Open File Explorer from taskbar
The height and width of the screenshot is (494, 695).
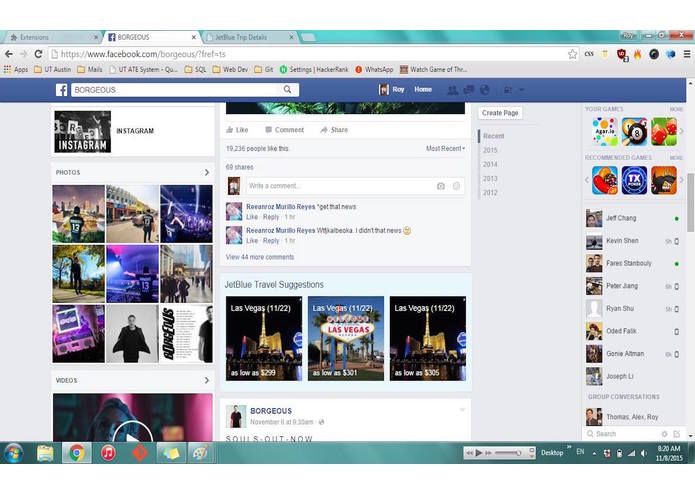45,453
